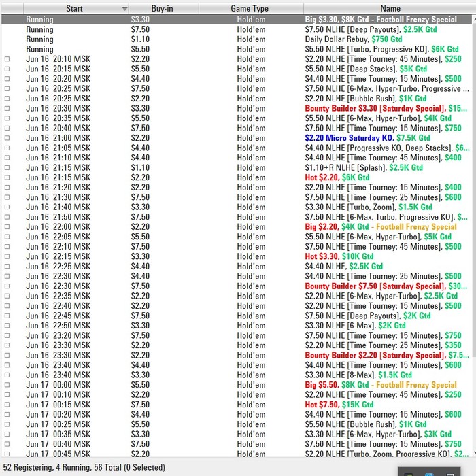This screenshot has height=476, width=476.
Task: Check the box for $3.30 NLHE 8-Max row
Action: pyautogui.click(x=7, y=375)
